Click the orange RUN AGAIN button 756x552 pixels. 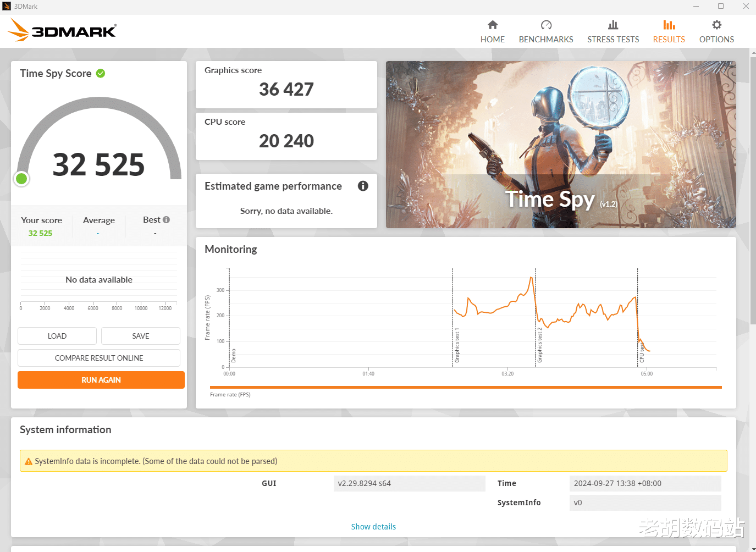pyautogui.click(x=101, y=380)
